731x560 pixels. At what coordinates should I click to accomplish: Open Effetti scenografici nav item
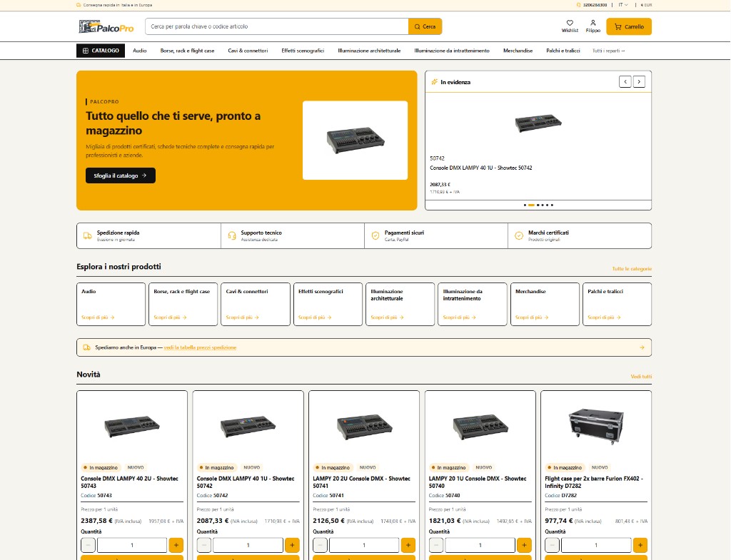click(x=303, y=51)
